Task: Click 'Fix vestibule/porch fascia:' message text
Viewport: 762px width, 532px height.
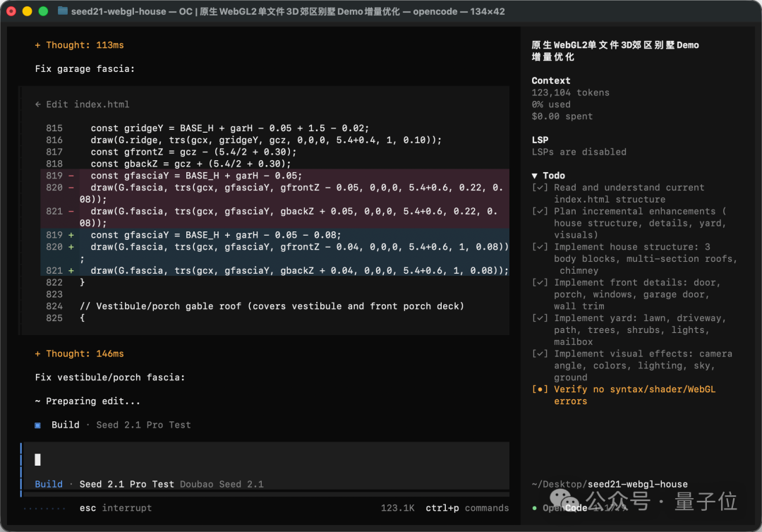Action: click(110, 377)
